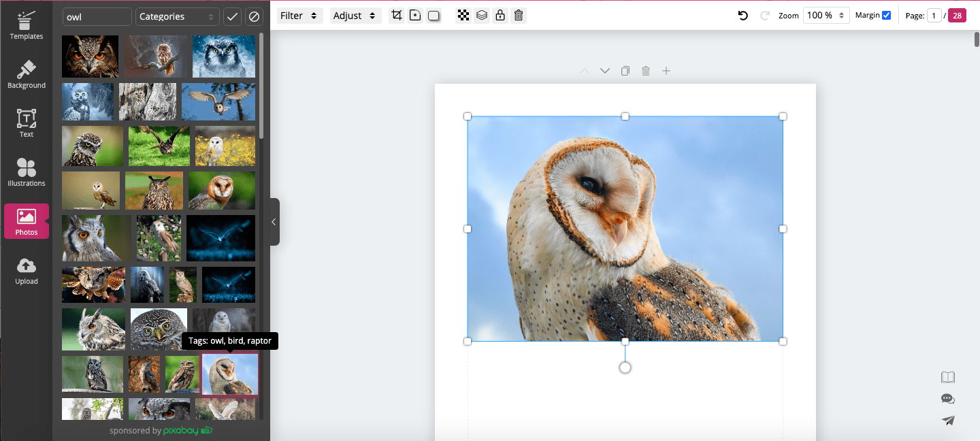Image resolution: width=980 pixels, height=441 pixels.
Task: Open the Illustrations panel
Action: [26, 172]
